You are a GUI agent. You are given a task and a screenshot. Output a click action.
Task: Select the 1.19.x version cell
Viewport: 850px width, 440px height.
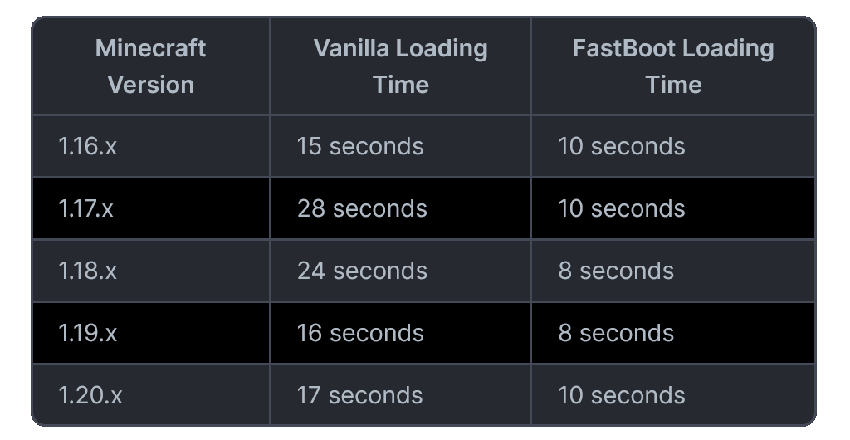pyautogui.click(x=87, y=333)
